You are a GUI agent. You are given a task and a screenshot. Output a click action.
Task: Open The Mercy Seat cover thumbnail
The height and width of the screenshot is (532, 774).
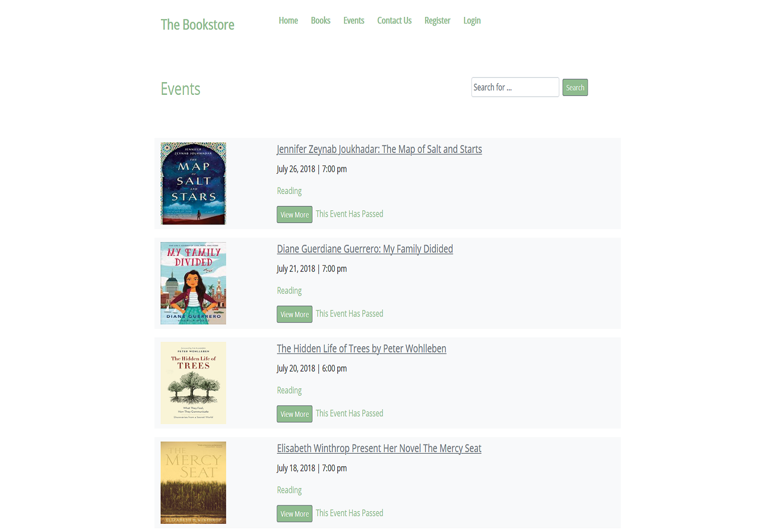click(193, 482)
